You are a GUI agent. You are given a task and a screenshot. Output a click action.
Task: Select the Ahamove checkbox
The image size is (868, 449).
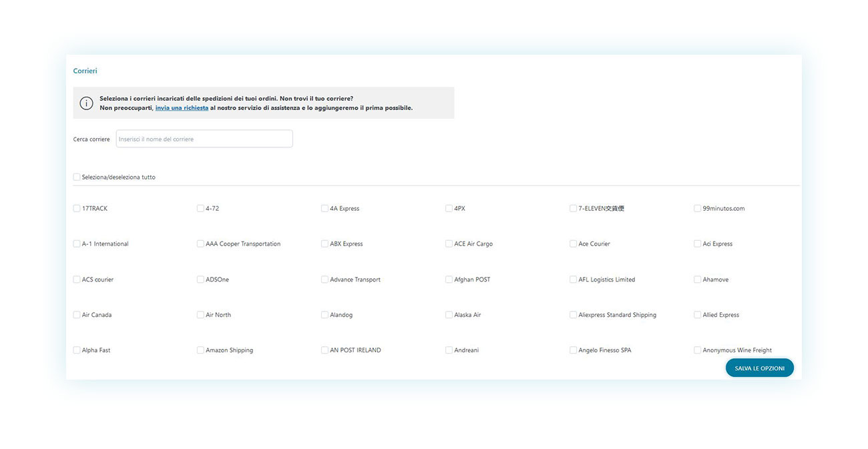[697, 280]
